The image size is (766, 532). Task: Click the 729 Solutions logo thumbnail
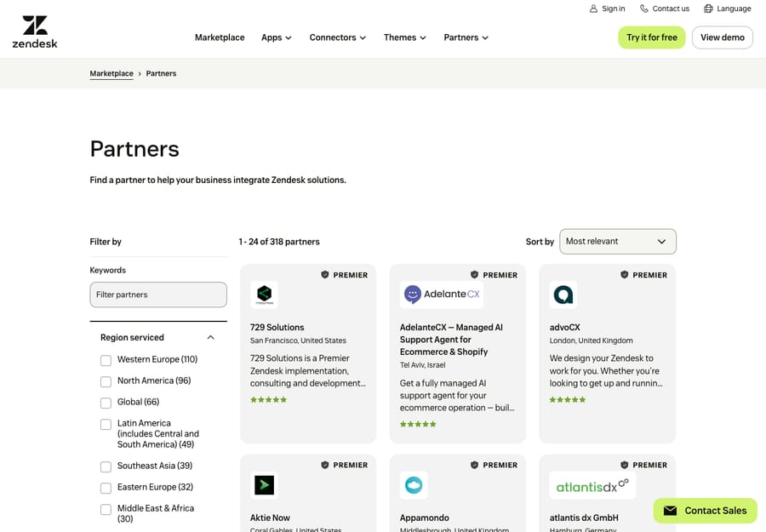[265, 295]
